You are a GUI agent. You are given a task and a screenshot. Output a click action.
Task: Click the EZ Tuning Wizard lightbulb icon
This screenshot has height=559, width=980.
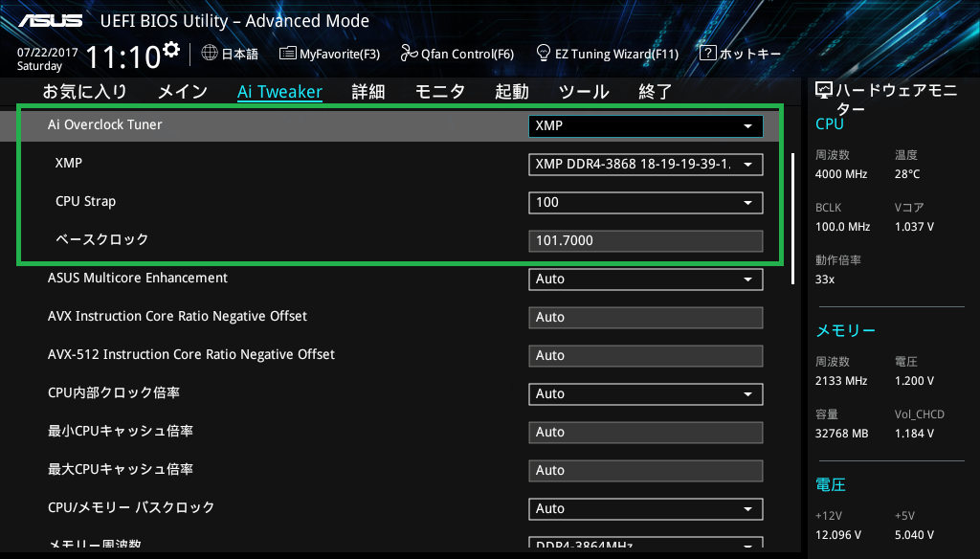pos(544,53)
